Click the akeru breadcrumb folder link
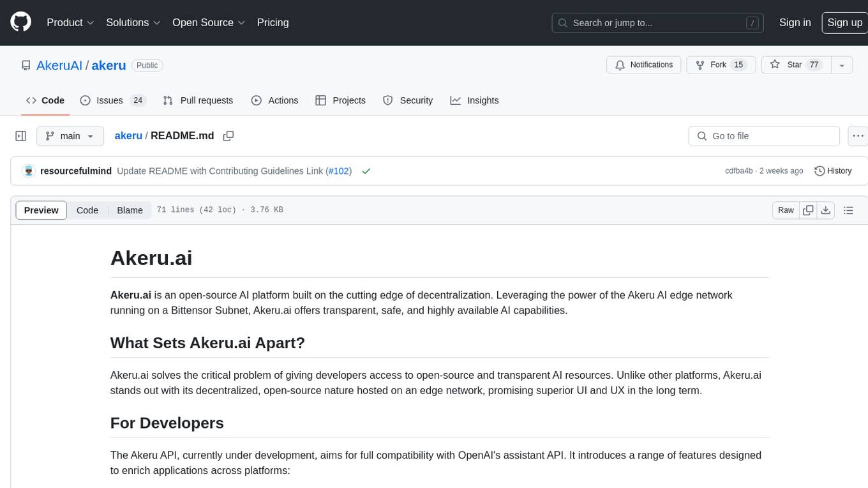Screen dimensions: 868x488 click(128, 136)
